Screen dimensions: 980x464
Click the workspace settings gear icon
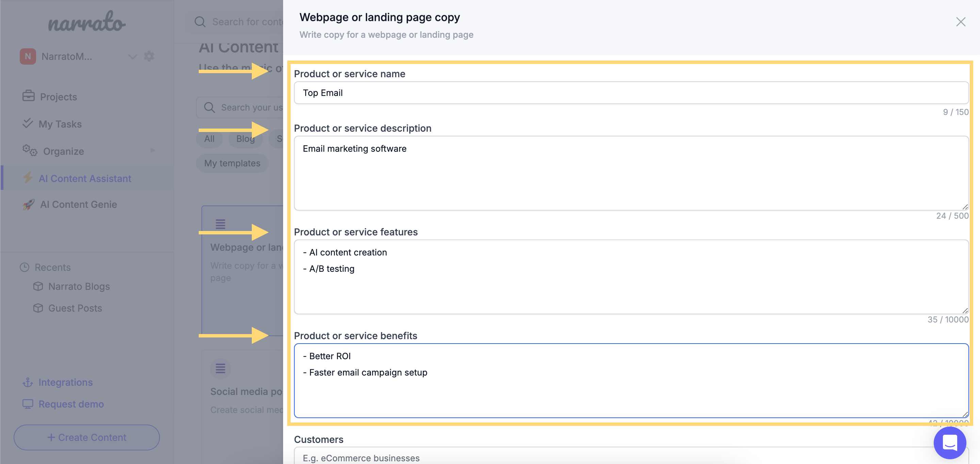click(x=149, y=56)
